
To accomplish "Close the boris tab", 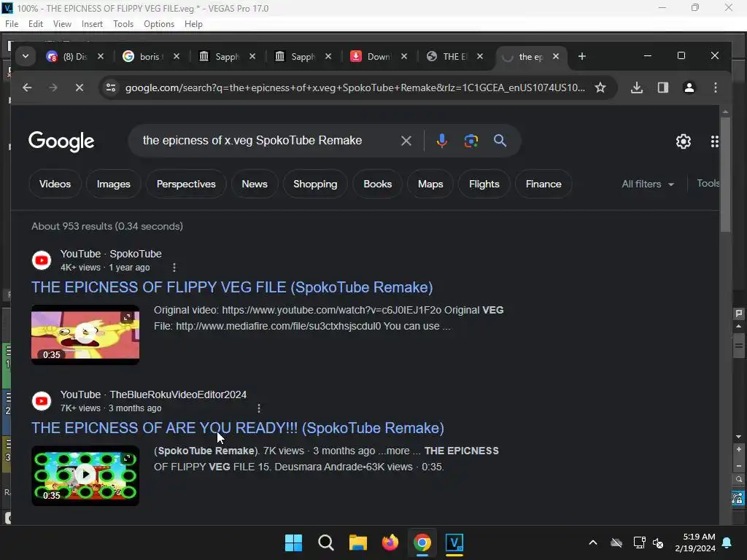I will click(177, 56).
